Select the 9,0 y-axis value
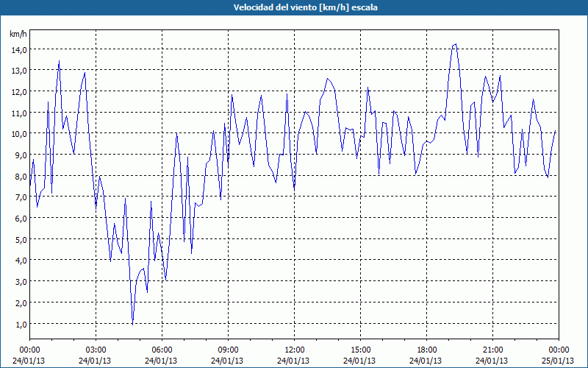Viewport: 588px width, 368px height. point(21,155)
